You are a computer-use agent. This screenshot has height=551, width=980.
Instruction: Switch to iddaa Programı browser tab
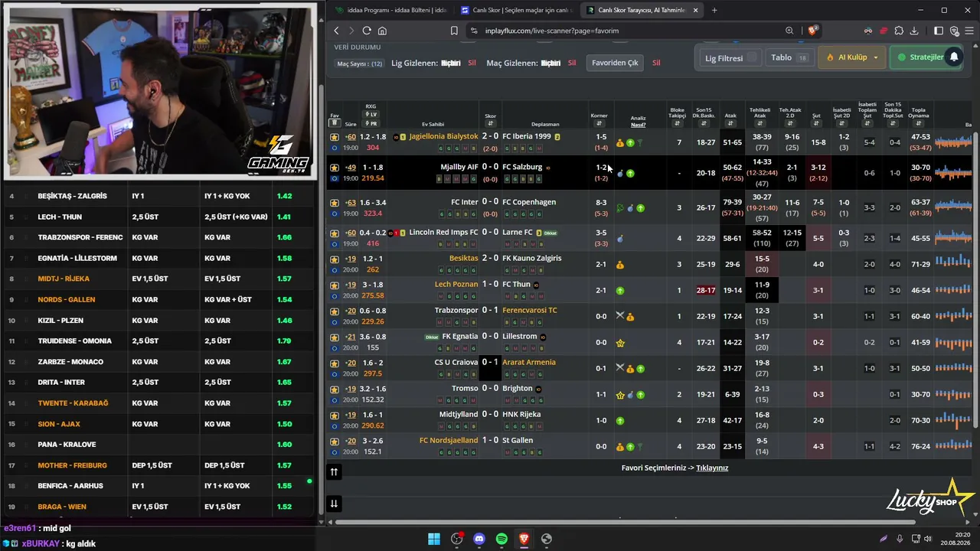(x=390, y=10)
